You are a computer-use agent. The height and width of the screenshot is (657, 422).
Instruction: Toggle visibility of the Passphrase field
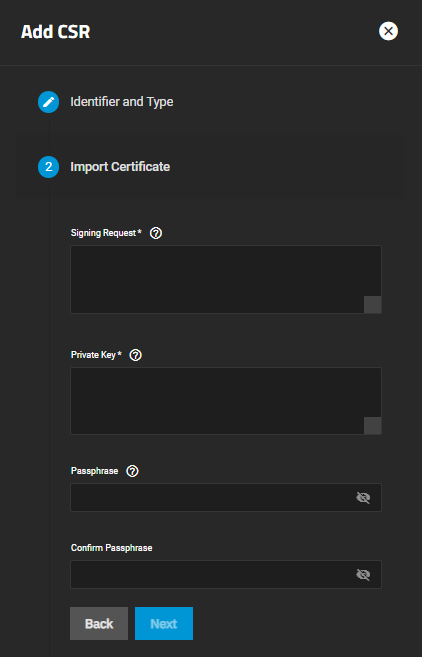point(363,498)
